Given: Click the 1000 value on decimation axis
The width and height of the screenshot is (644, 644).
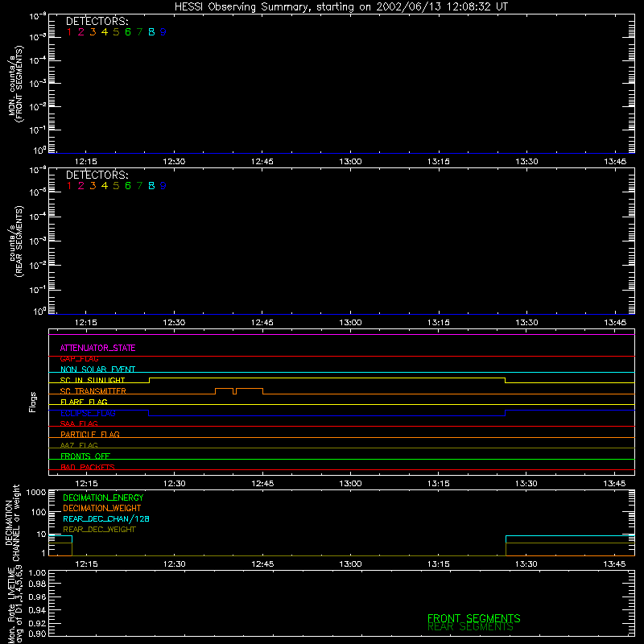Looking at the screenshot, I should click(x=36, y=493).
